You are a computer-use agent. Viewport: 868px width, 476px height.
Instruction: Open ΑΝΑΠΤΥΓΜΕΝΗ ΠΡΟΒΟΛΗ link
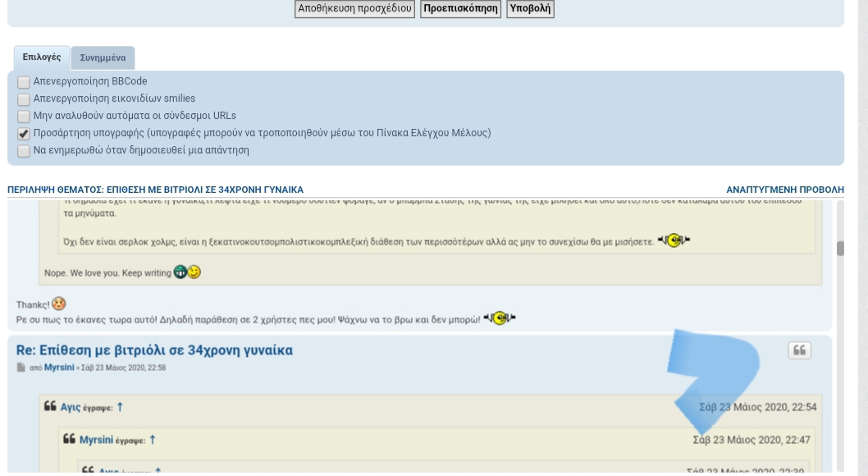785,190
